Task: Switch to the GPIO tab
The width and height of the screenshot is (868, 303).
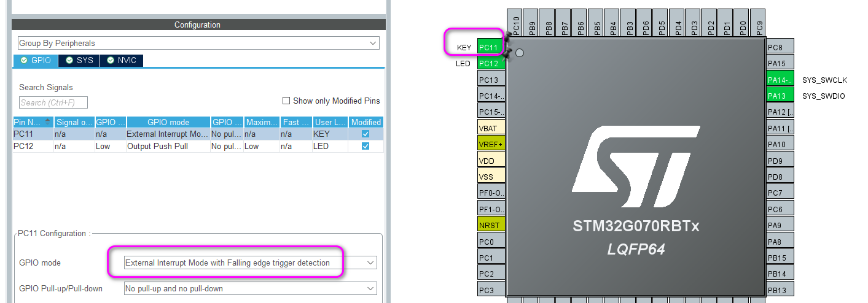Action: [36, 61]
